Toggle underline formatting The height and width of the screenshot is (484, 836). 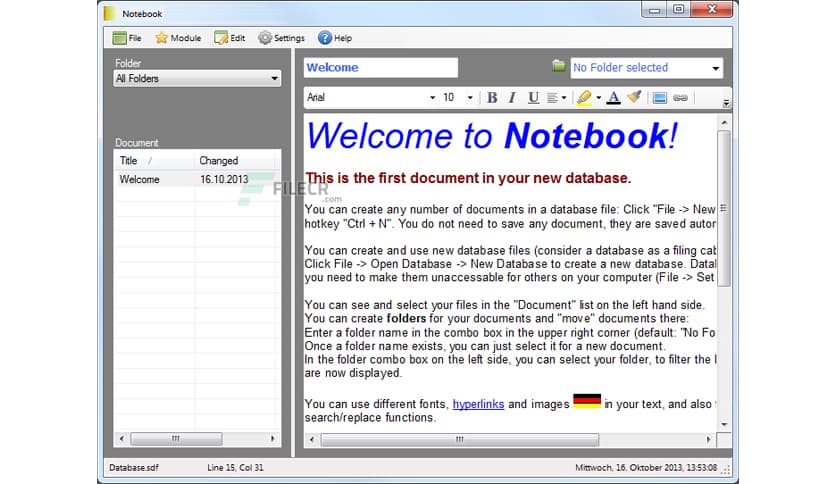pos(533,98)
